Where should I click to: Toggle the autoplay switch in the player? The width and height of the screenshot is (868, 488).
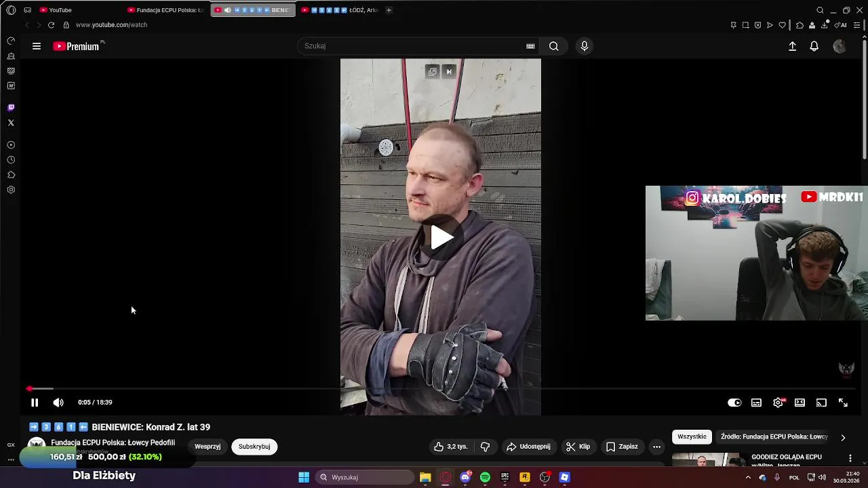734,403
